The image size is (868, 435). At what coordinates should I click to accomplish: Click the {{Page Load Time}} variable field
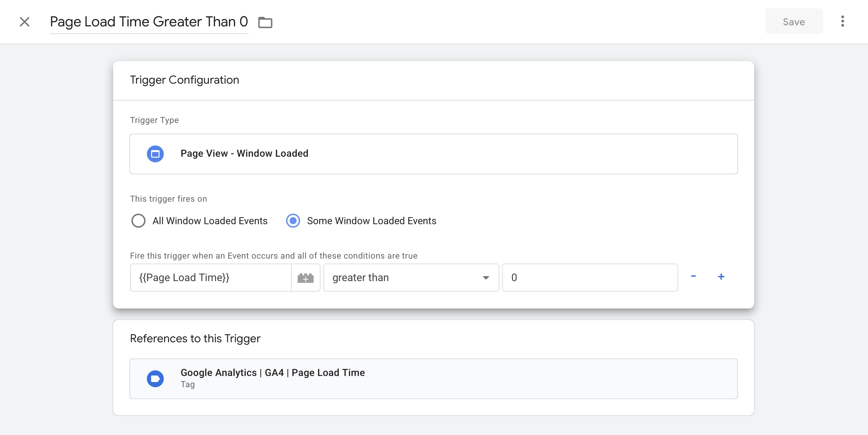pyautogui.click(x=210, y=278)
